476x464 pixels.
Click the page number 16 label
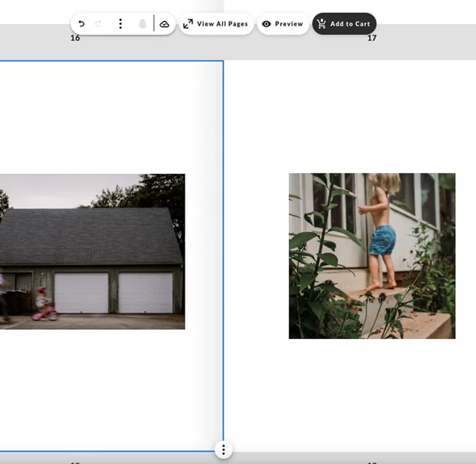click(75, 38)
